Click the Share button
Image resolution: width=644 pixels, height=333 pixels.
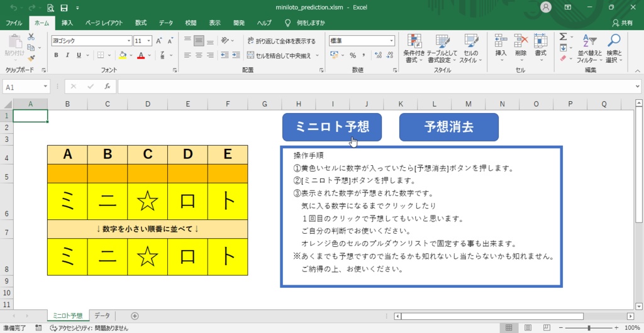click(x=622, y=23)
